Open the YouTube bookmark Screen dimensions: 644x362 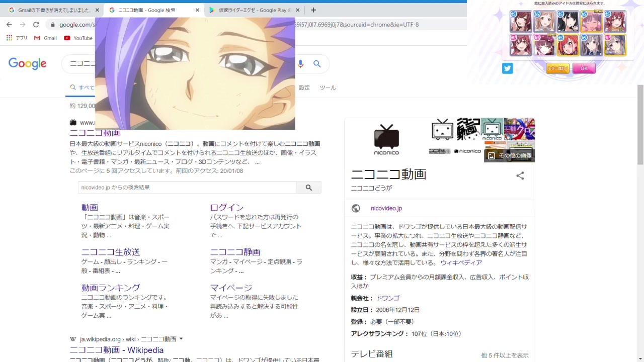click(78, 38)
